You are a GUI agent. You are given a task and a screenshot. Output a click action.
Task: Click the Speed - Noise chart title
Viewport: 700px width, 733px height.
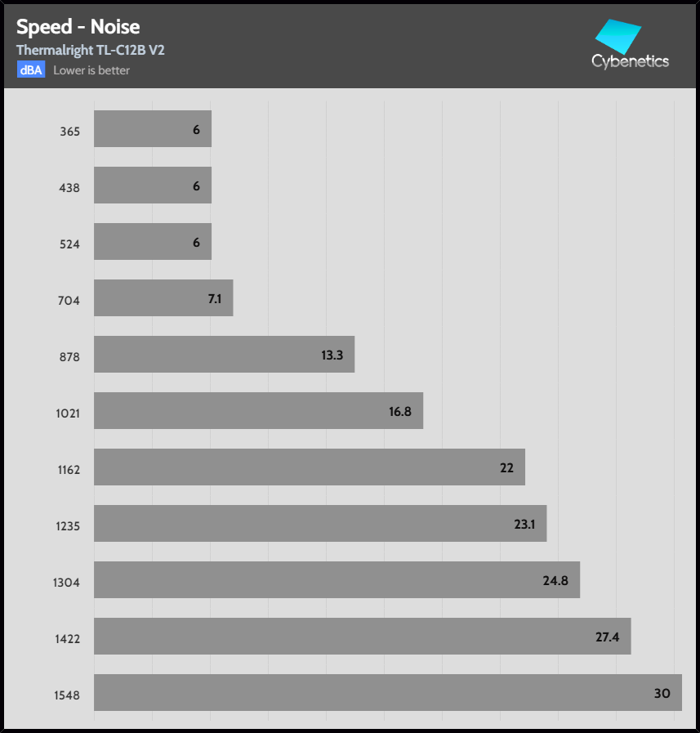click(78, 27)
